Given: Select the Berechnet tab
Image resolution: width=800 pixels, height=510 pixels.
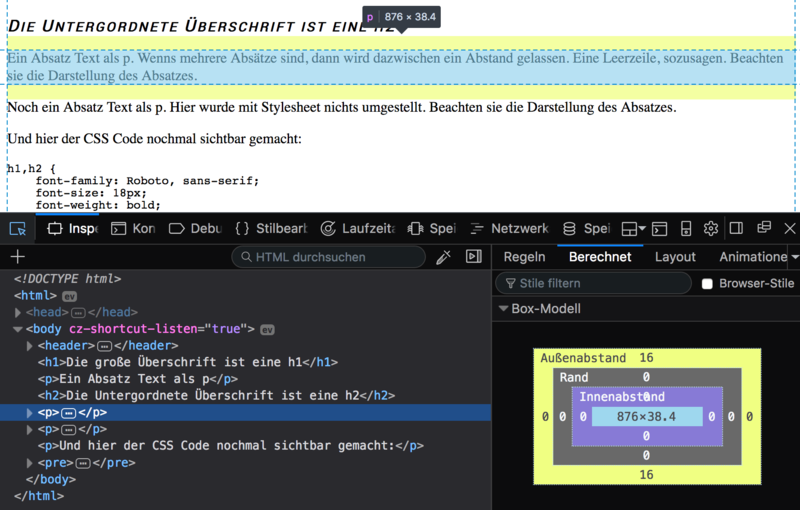Looking at the screenshot, I should (600, 257).
